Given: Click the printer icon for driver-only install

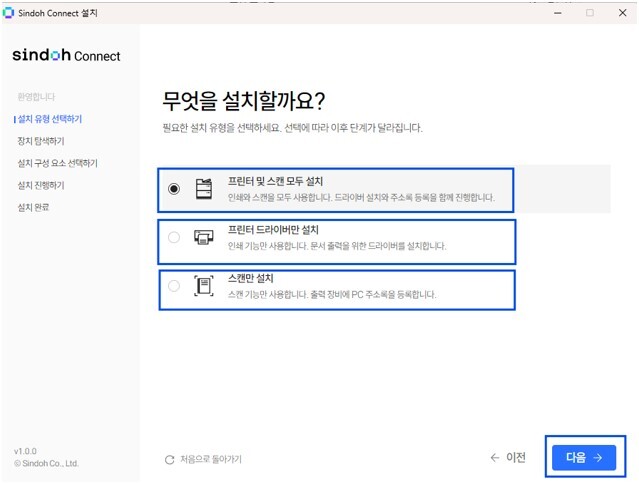Looking at the screenshot, I should 204,237.
